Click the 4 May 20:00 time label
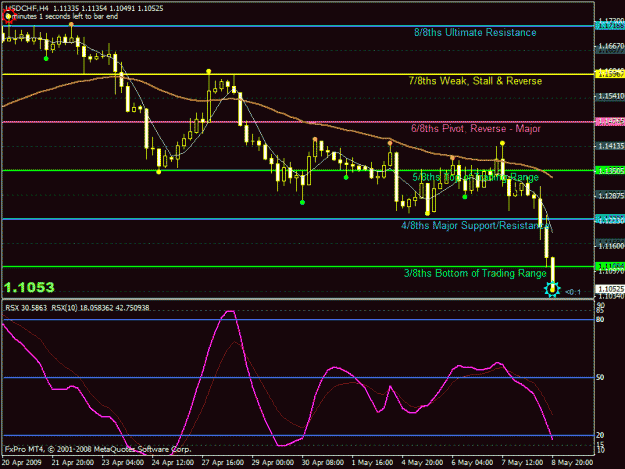The width and height of the screenshot is (625, 469). pos(423,463)
